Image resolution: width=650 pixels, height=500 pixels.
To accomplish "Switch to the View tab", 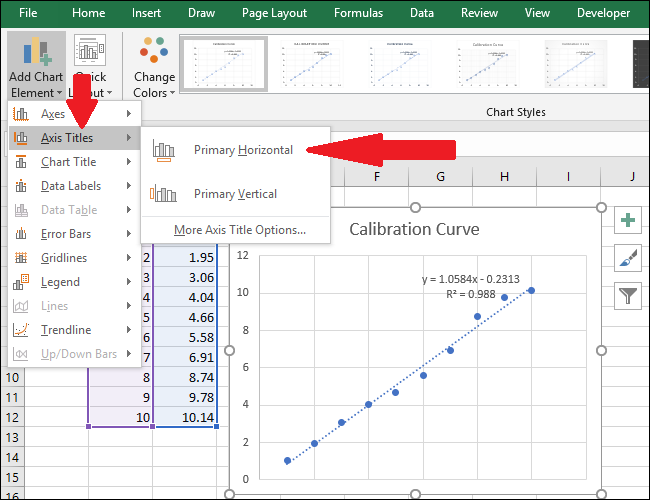I will pos(537,13).
